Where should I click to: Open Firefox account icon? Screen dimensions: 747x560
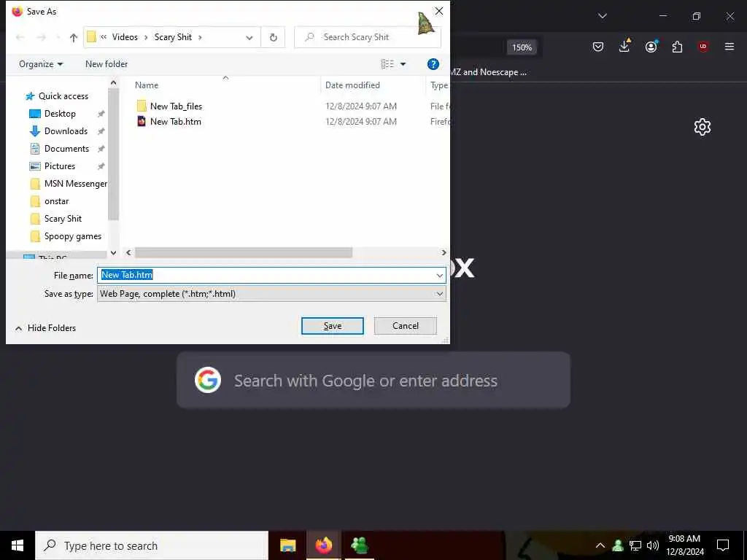coord(651,47)
